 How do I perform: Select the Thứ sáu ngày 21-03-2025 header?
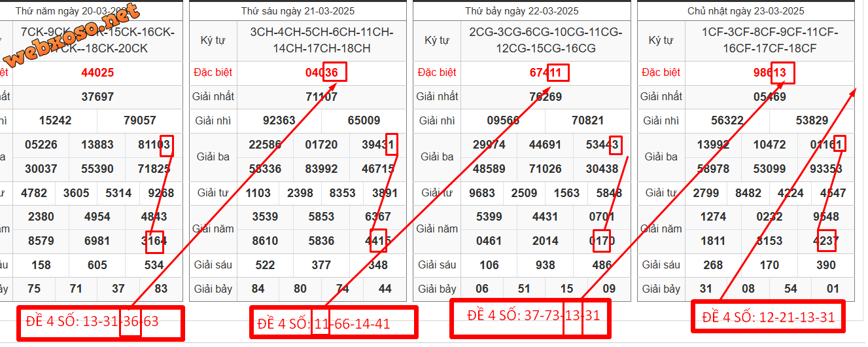298,11
